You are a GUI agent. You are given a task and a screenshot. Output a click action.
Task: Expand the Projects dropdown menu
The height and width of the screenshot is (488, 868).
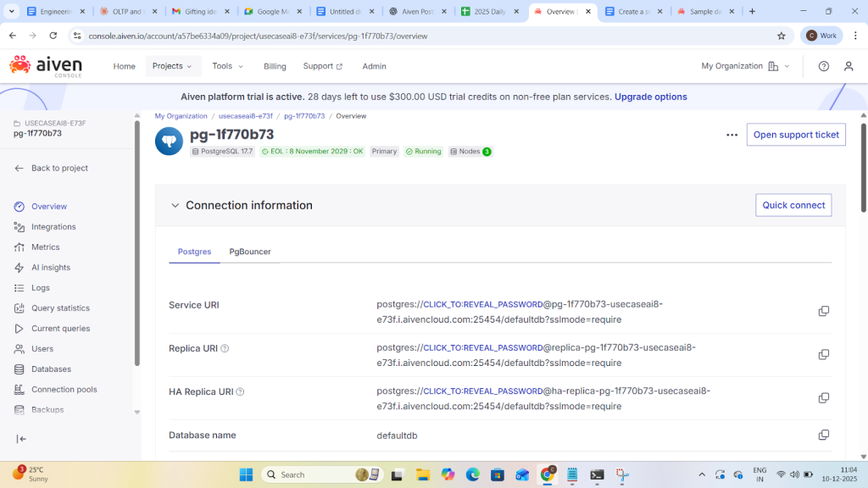[x=172, y=66]
